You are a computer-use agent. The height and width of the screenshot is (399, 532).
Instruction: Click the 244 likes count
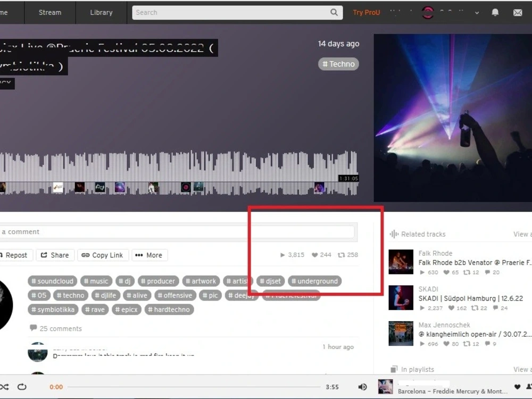(x=321, y=255)
